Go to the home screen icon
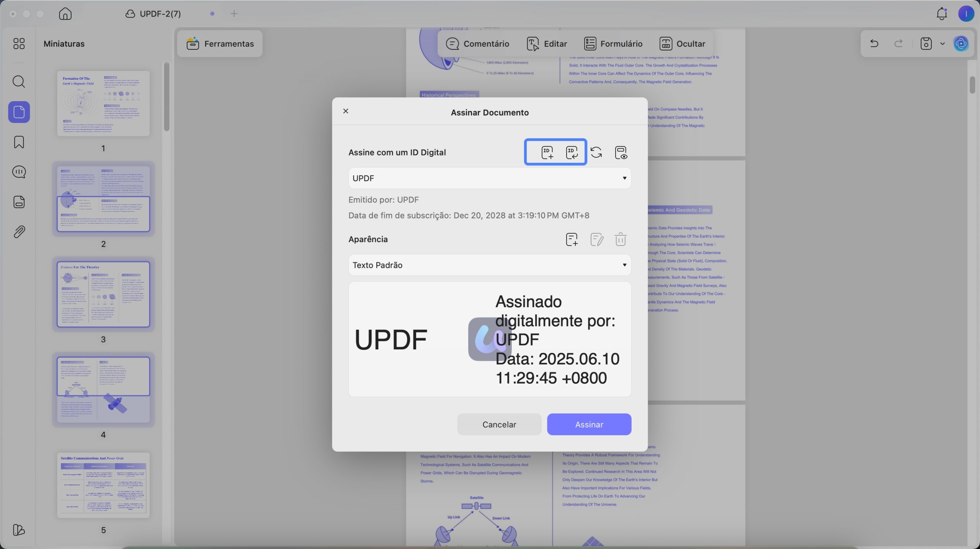This screenshot has width=980, height=549. (65, 14)
